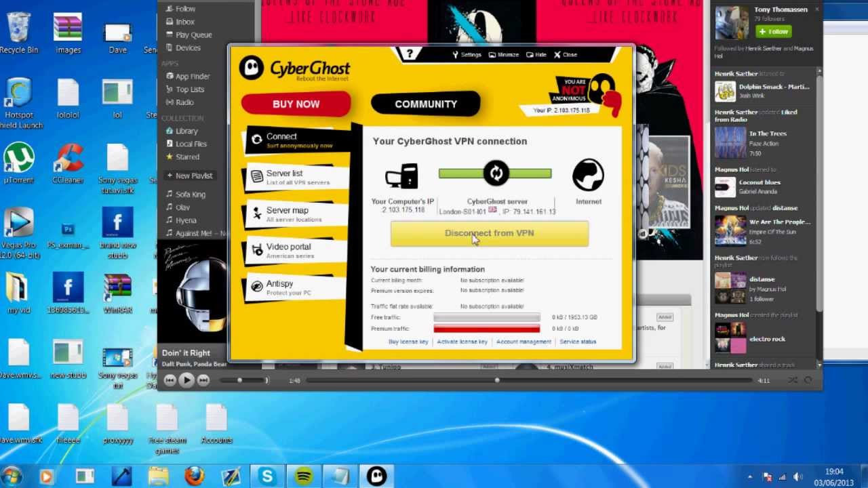This screenshot has height=488, width=868.
Task: Open the Accounts desktop file
Action: [216, 424]
